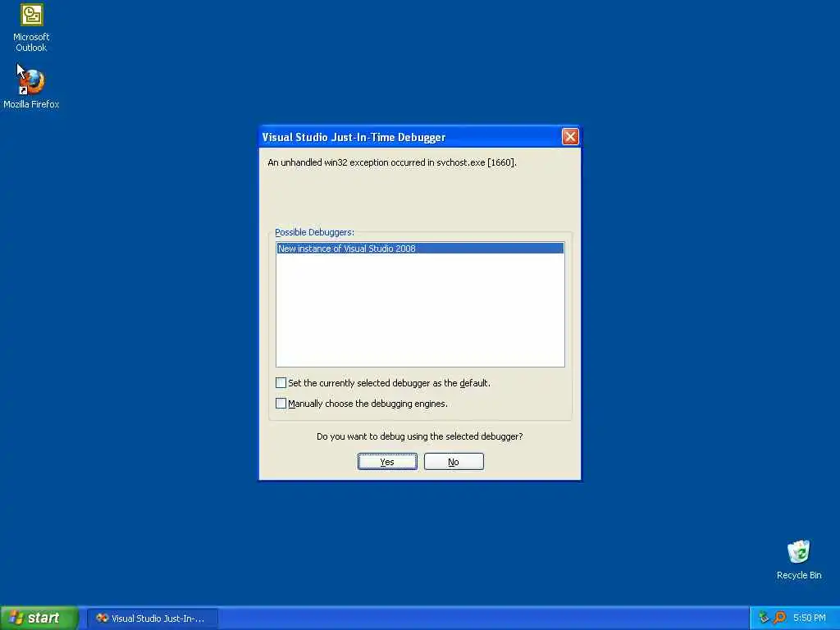Click the 'Do you want to debug' prompt text

419,436
